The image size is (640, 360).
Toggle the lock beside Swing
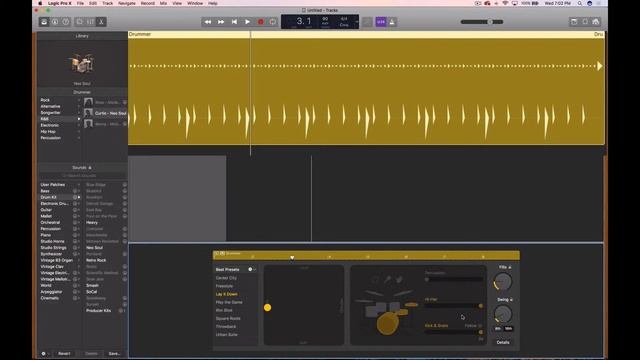click(x=511, y=300)
